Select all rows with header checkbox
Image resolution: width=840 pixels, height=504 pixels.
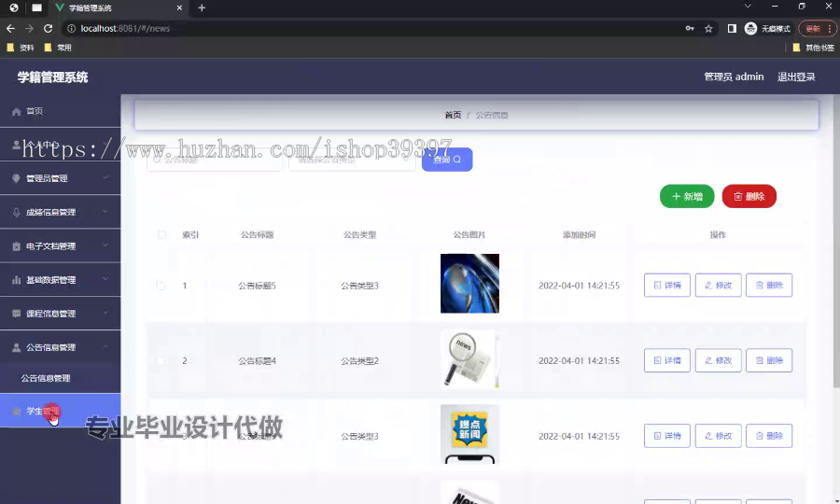pyautogui.click(x=161, y=234)
